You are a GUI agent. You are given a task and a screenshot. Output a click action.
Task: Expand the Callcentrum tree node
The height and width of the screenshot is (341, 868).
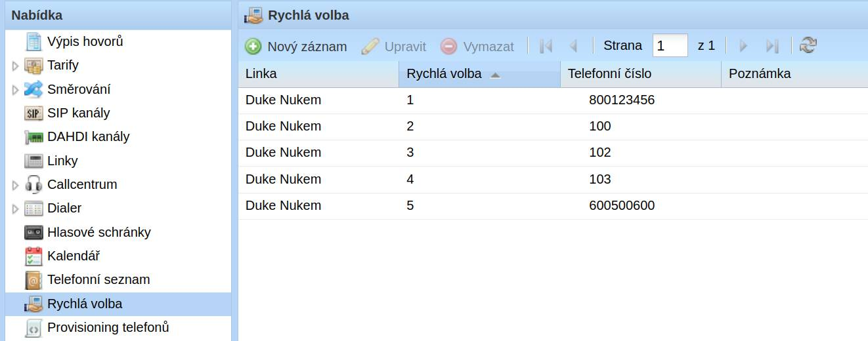tap(16, 186)
